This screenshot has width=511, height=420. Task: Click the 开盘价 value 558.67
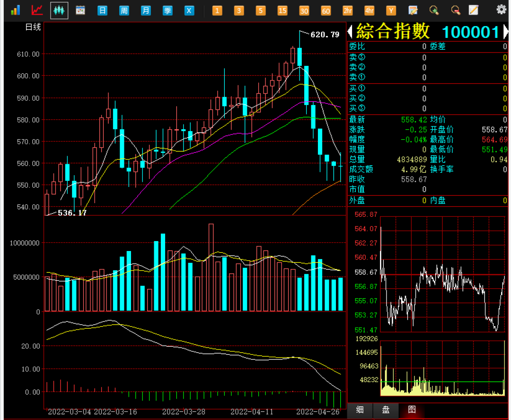494,130
